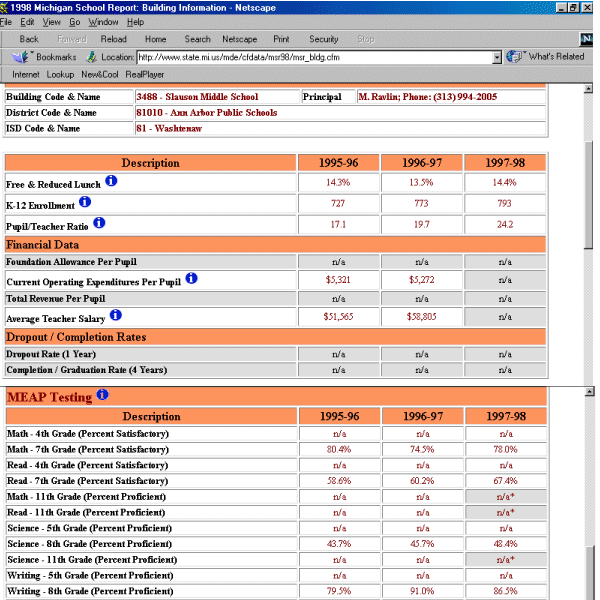
Task: Click the MEAP Testing info icon
Action: click(102, 396)
